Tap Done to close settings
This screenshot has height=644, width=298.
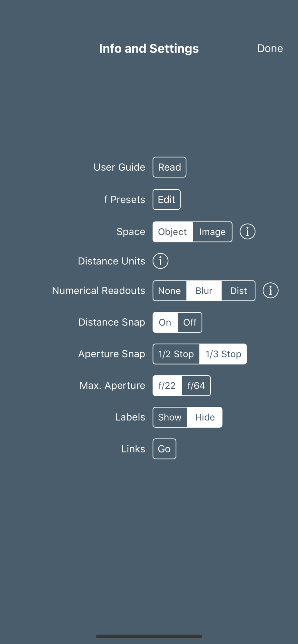coord(270,48)
